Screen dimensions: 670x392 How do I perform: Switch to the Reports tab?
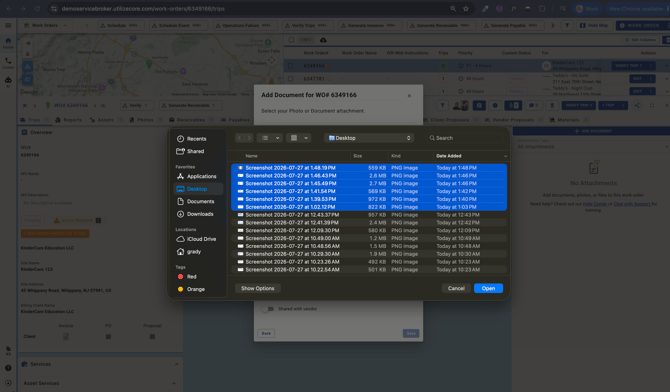69,120
